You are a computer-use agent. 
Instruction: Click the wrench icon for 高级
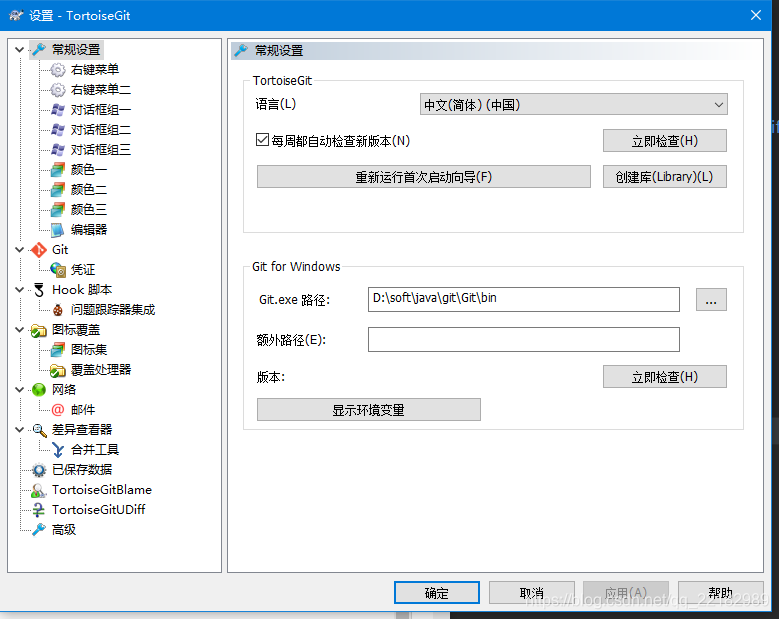(39, 530)
